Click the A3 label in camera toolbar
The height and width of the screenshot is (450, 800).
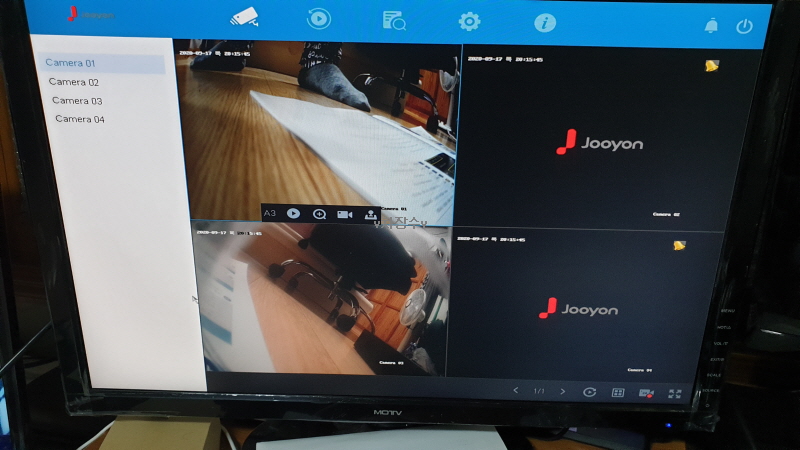[x=270, y=213]
